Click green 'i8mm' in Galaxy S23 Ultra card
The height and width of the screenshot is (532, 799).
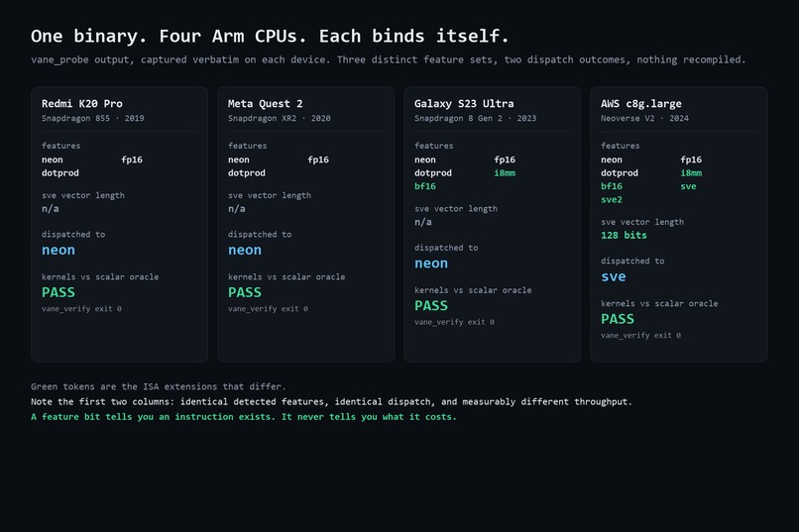pyautogui.click(x=505, y=173)
